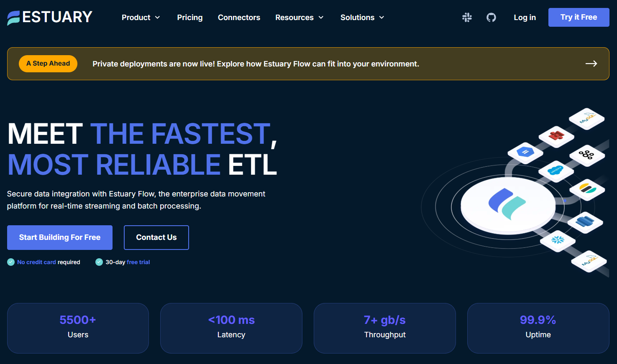Click the blue hexagon BigQuery tile
The width and height of the screenshot is (617, 364).
click(x=525, y=153)
